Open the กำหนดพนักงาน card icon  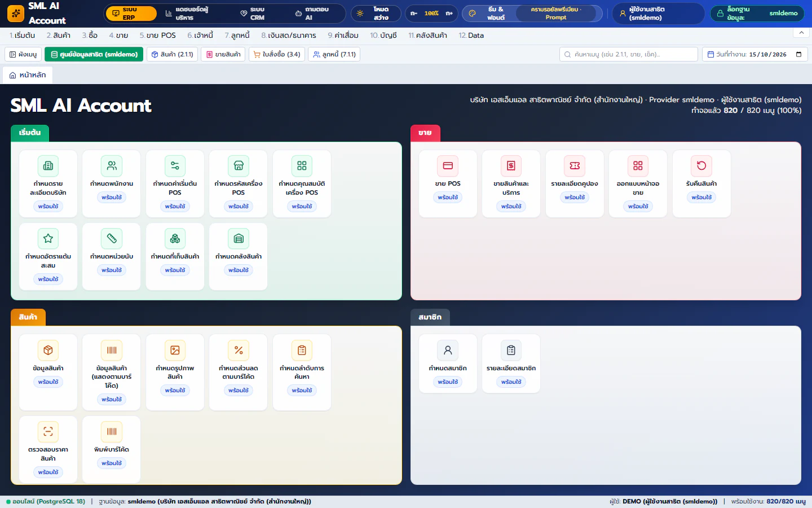[112, 166]
